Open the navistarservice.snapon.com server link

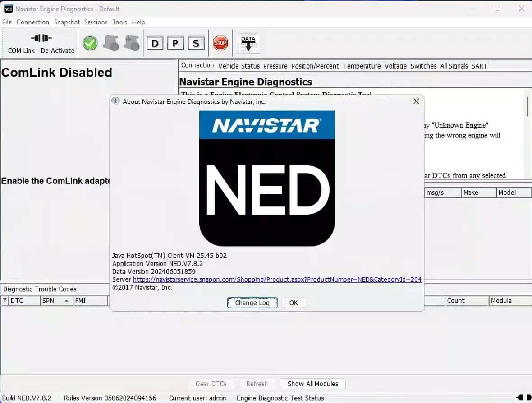coord(277,279)
